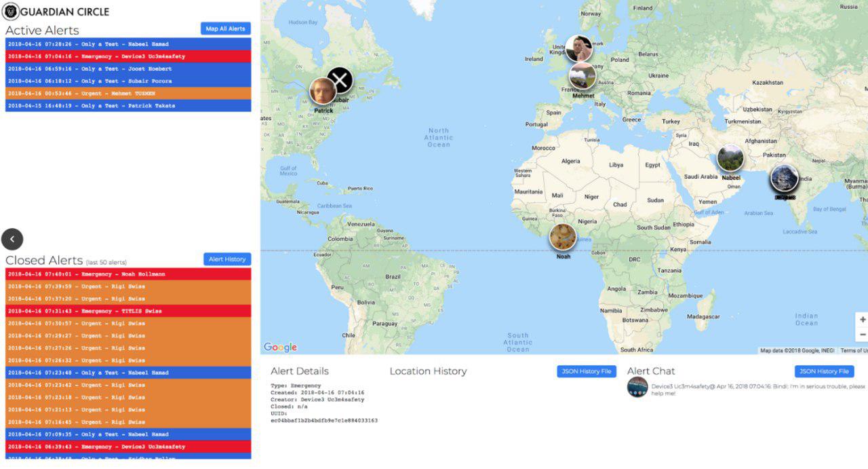The width and height of the screenshot is (868, 469).
Task: Click the avatar marker over India
Action: click(x=784, y=178)
